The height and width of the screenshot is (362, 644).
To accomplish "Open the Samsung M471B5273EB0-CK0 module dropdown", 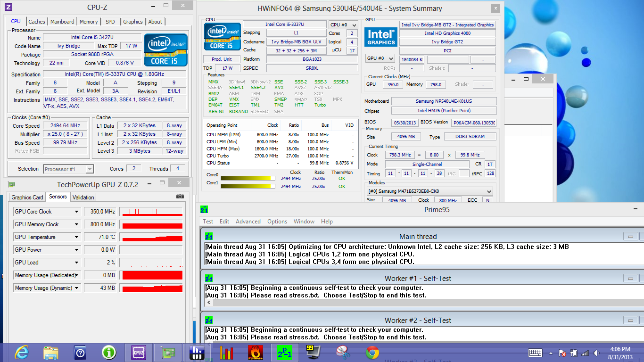I will click(429, 191).
